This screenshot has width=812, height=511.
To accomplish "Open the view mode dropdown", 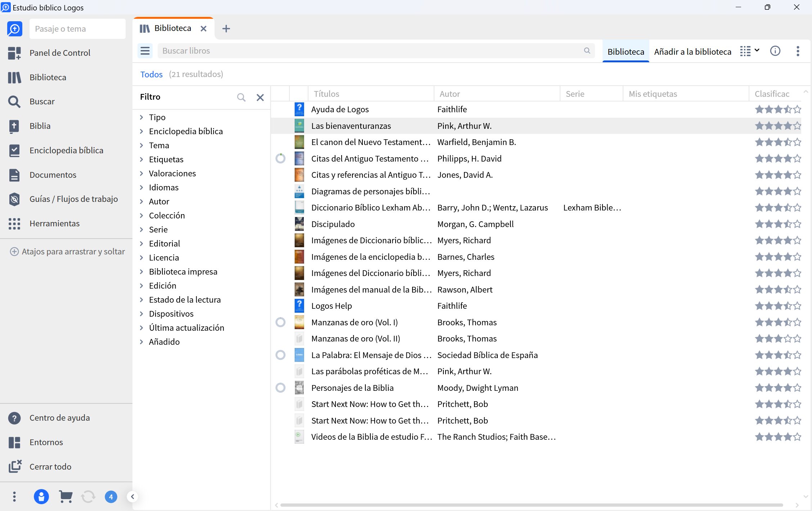I will pyautogui.click(x=750, y=51).
